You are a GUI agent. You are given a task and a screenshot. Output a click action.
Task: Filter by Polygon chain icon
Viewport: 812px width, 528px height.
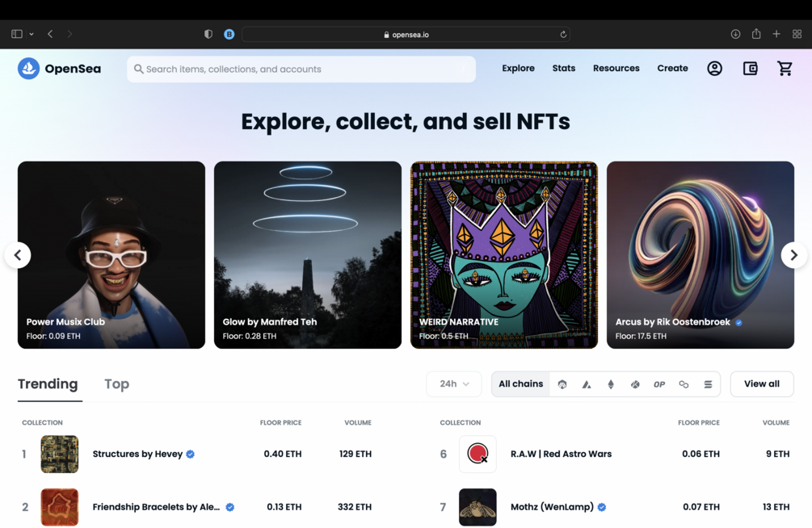point(684,384)
